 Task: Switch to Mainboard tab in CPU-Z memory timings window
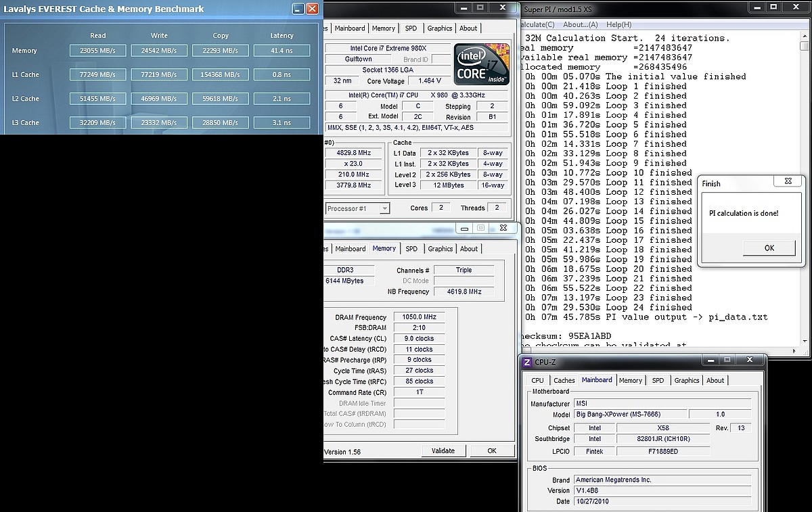pyautogui.click(x=351, y=249)
